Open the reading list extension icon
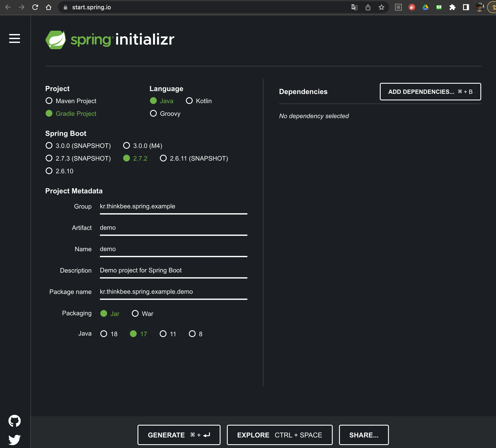The height and width of the screenshot is (448, 496). coord(398,7)
